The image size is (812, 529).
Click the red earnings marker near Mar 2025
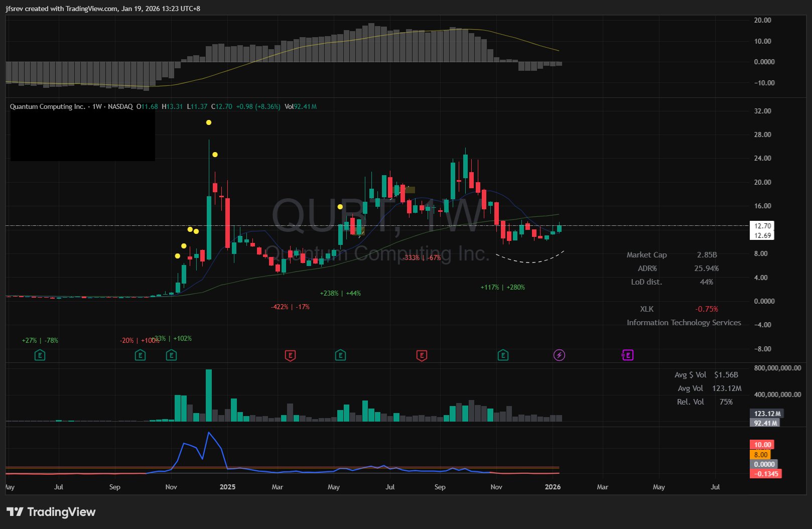click(x=290, y=355)
